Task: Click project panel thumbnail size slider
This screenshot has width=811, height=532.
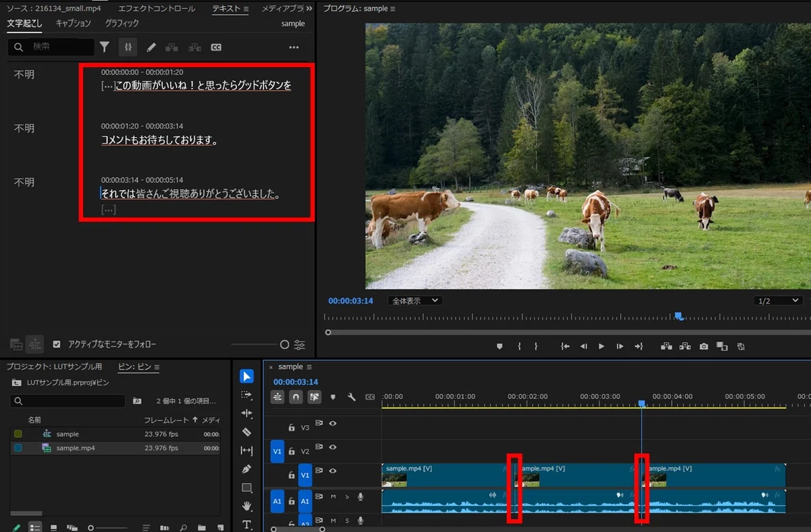Action: [108, 527]
